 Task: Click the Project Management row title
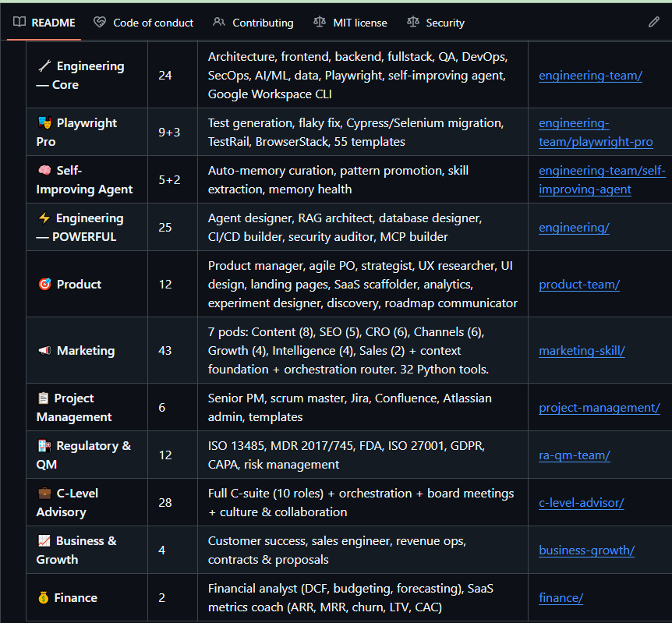[x=74, y=408]
